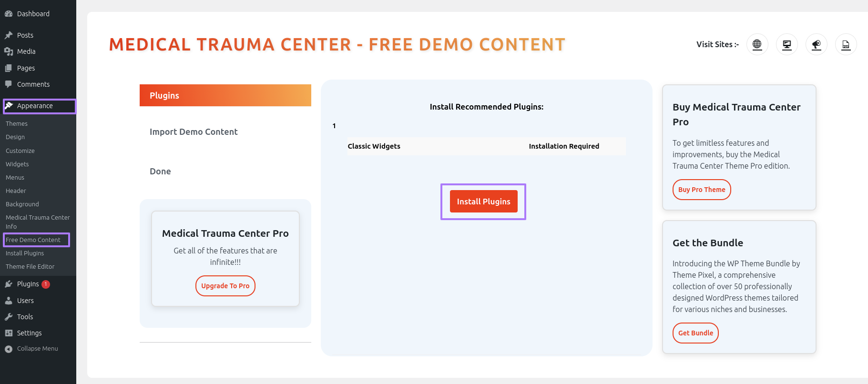868x384 pixels.
Task: Click the Posts pushpin icon
Action: pos(9,35)
